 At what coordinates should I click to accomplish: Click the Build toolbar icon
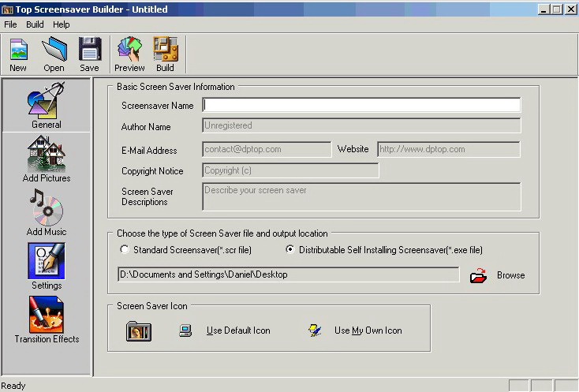(x=166, y=49)
